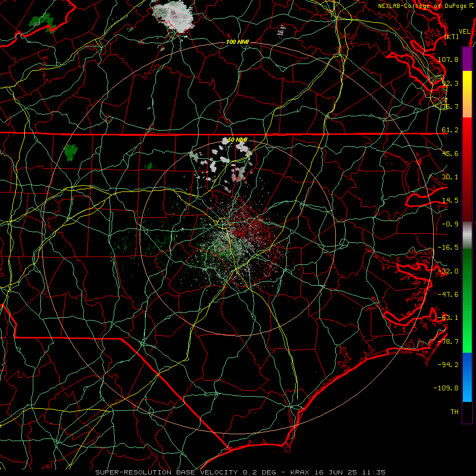Click the -16.5 velocity scale value
The height and width of the screenshot is (476, 476).
[448, 247]
